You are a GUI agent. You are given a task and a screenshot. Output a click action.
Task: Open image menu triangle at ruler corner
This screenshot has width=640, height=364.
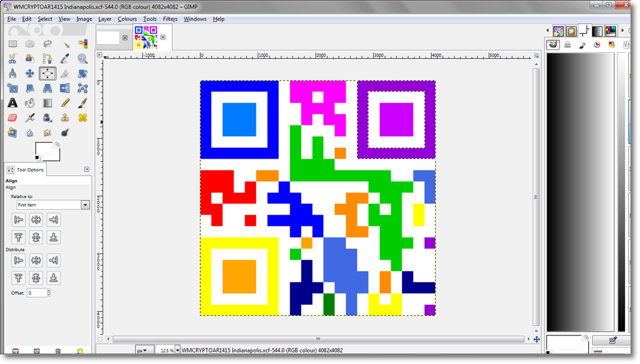pyautogui.click(x=99, y=54)
